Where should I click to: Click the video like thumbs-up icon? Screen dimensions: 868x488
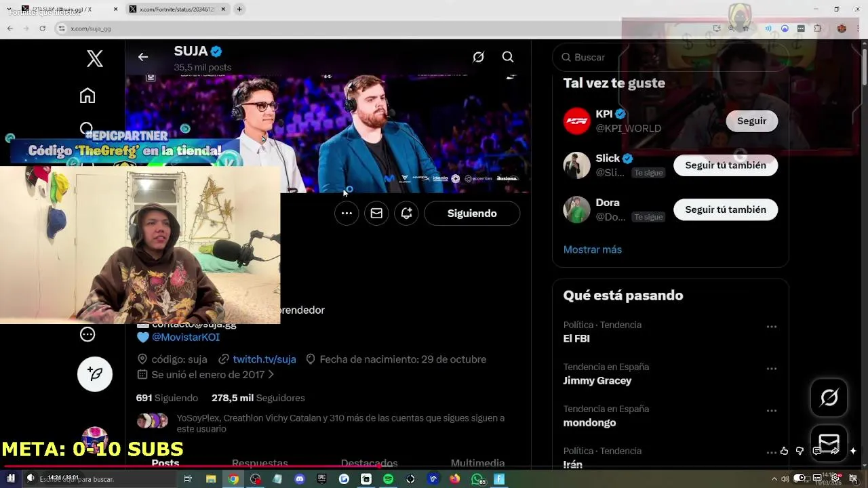pos(785,451)
